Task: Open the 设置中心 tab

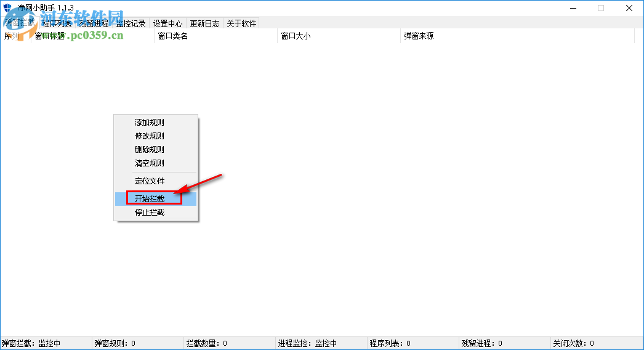Action: (x=168, y=23)
